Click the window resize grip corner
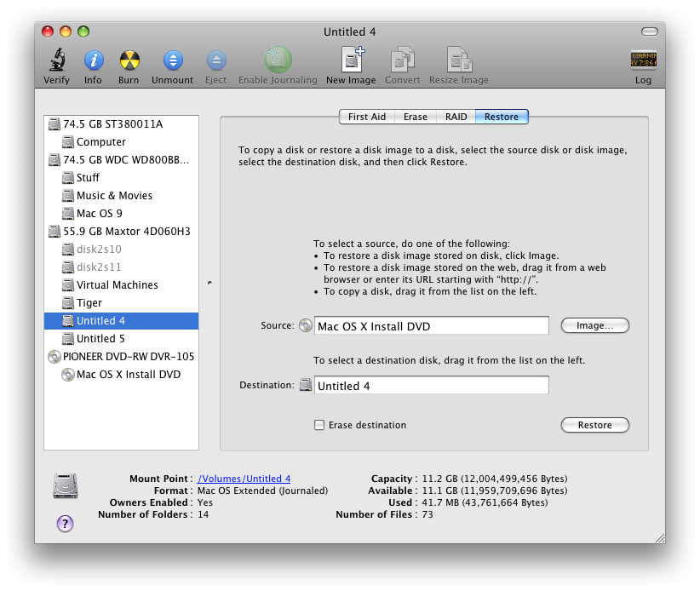This screenshot has height=591, width=700. [660, 538]
